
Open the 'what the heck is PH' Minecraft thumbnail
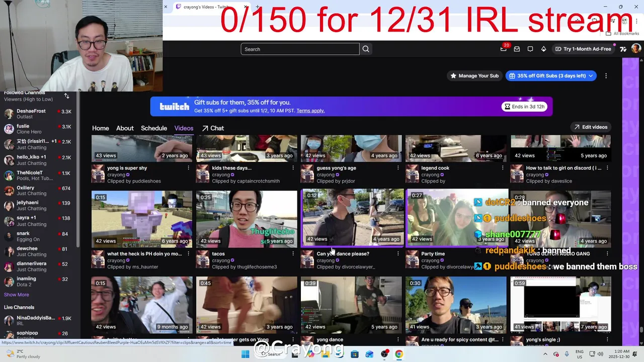coord(142,219)
